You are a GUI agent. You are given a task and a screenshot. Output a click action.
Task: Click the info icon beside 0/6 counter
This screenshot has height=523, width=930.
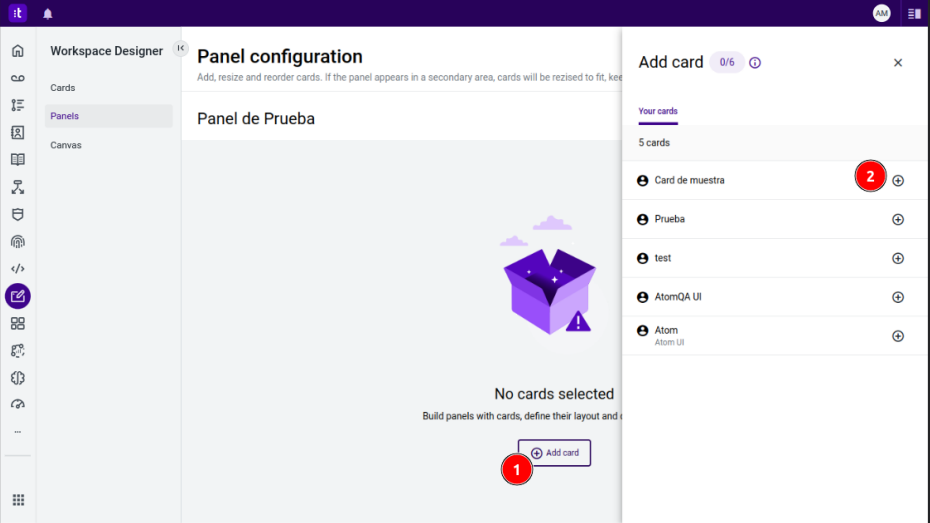pyautogui.click(x=755, y=62)
